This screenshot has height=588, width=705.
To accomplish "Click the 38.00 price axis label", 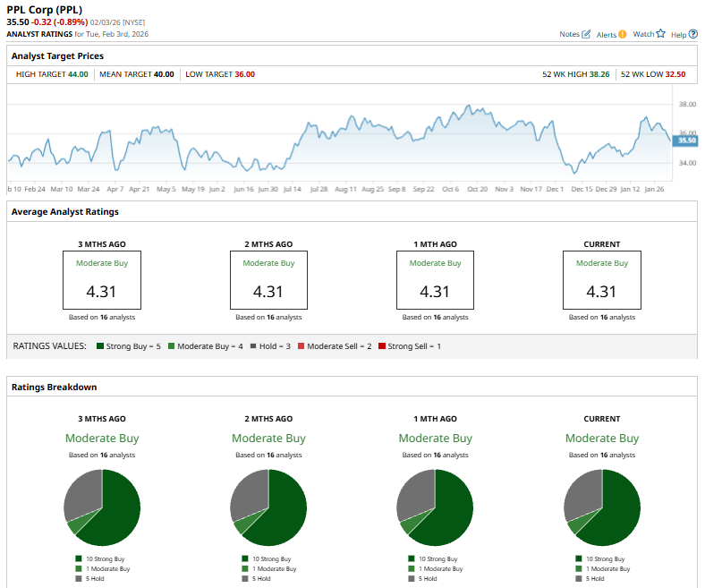I will (x=687, y=105).
